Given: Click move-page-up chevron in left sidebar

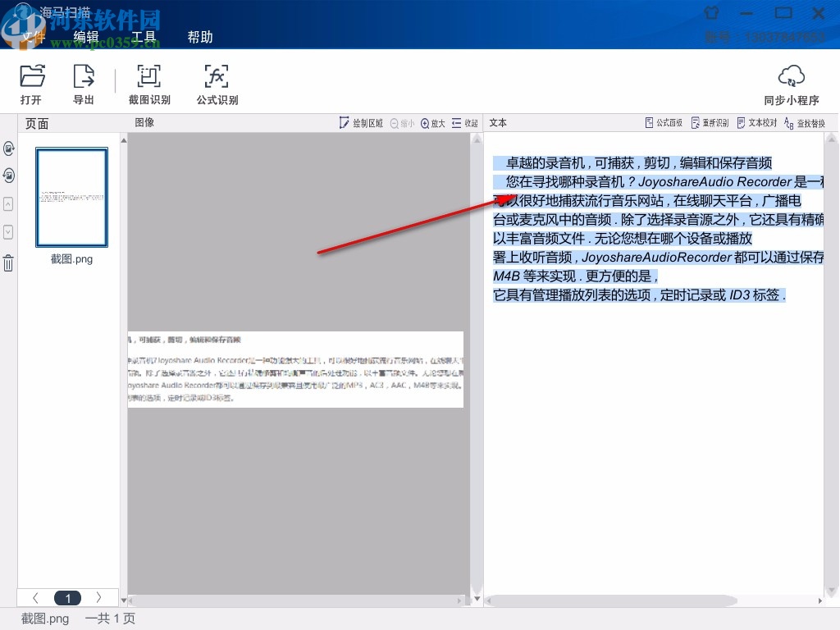Looking at the screenshot, I should (x=9, y=204).
